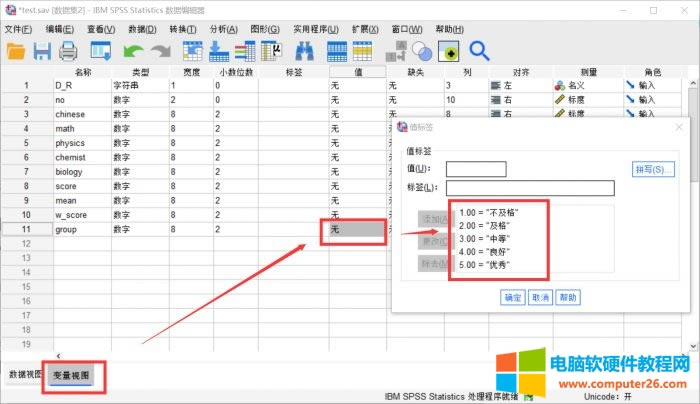Select the 2.00 = "及格" list entry

click(x=484, y=225)
